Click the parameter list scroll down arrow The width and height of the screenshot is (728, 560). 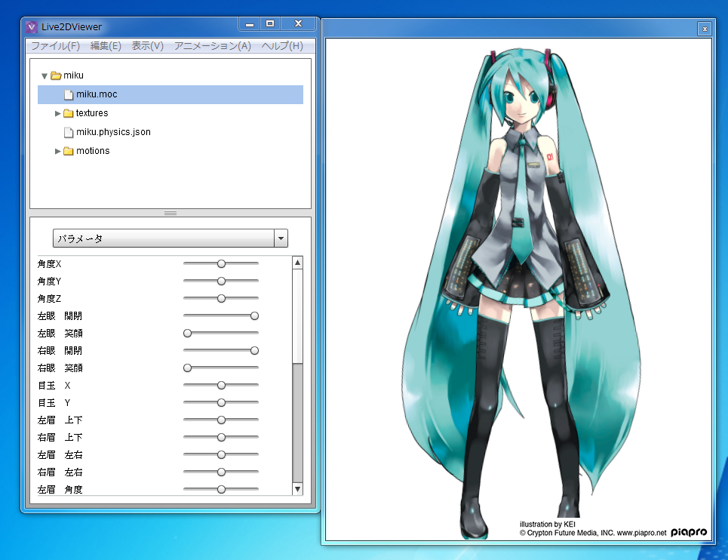tap(297, 489)
